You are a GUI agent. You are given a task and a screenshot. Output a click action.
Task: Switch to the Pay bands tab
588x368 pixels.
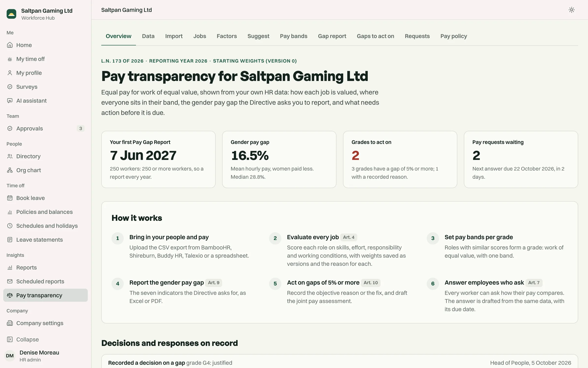[294, 36]
